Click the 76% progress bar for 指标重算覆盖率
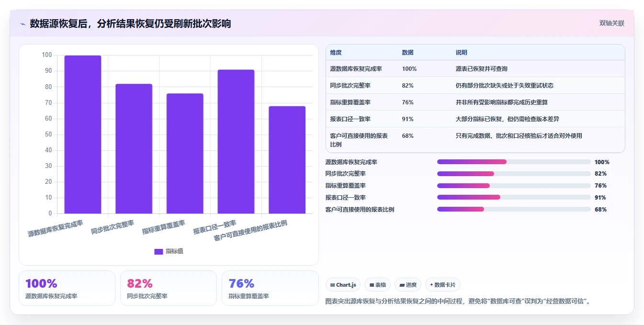 (x=514, y=186)
